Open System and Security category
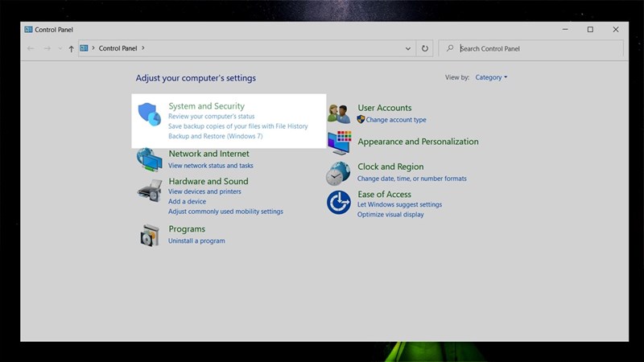 tap(207, 106)
